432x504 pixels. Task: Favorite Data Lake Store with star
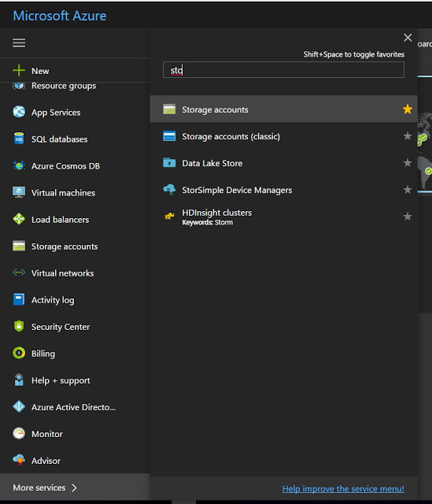tap(408, 163)
